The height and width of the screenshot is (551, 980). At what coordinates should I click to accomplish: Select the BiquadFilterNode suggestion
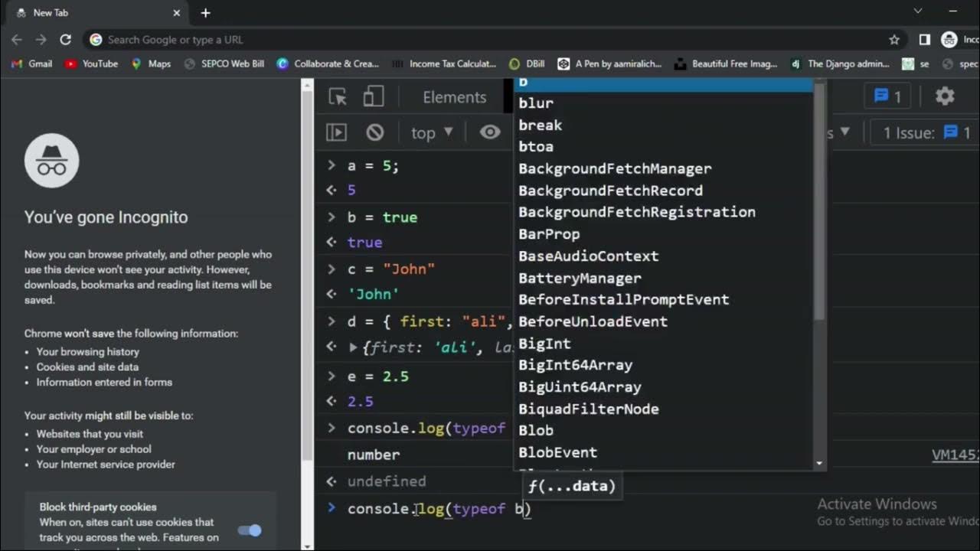point(663,409)
